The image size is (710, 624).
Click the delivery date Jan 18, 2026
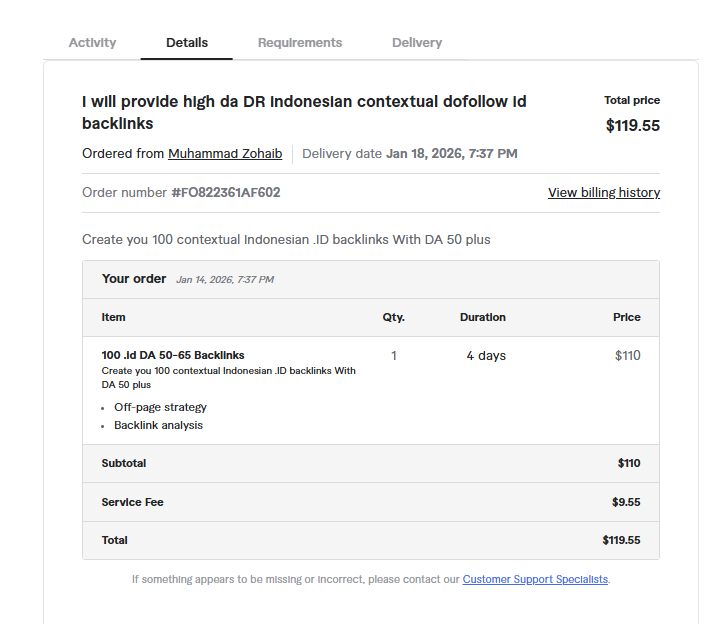pyautogui.click(x=452, y=154)
